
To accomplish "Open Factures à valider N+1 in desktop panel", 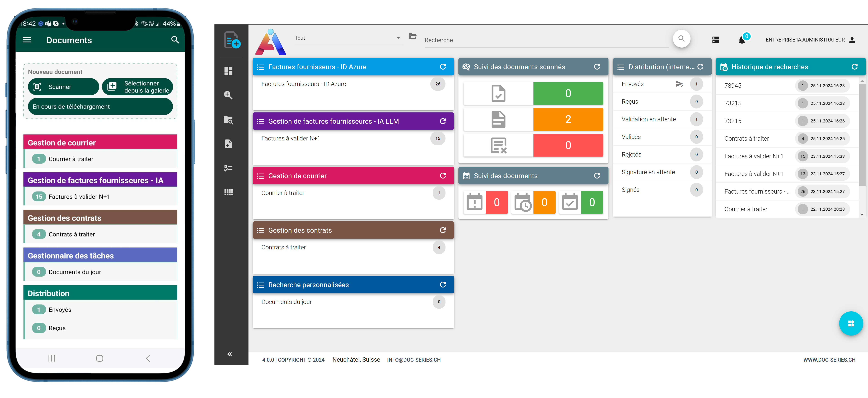I will [x=353, y=138].
